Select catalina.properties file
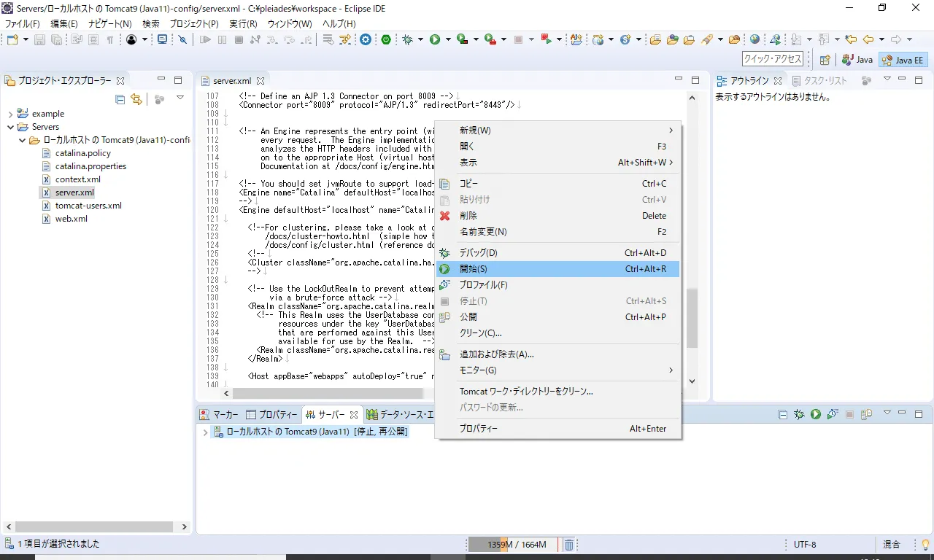Image resolution: width=934 pixels, height=560 pixels. tap(90, 166)
